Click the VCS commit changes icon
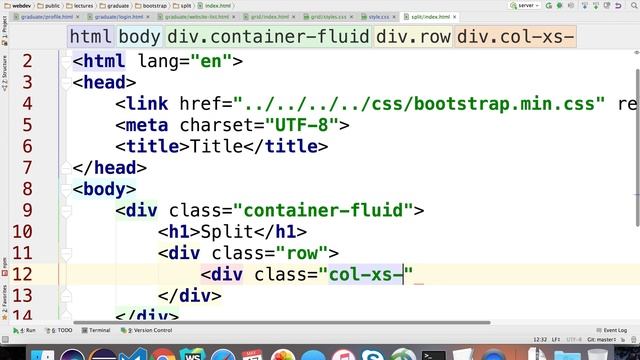The height and width of the screenshot is (360, 640). (596, 5)
